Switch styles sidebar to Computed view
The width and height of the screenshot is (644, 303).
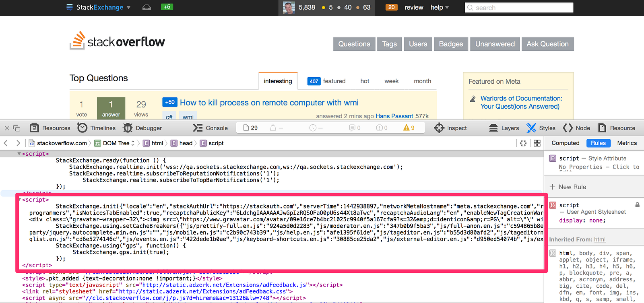click(565, 143)
